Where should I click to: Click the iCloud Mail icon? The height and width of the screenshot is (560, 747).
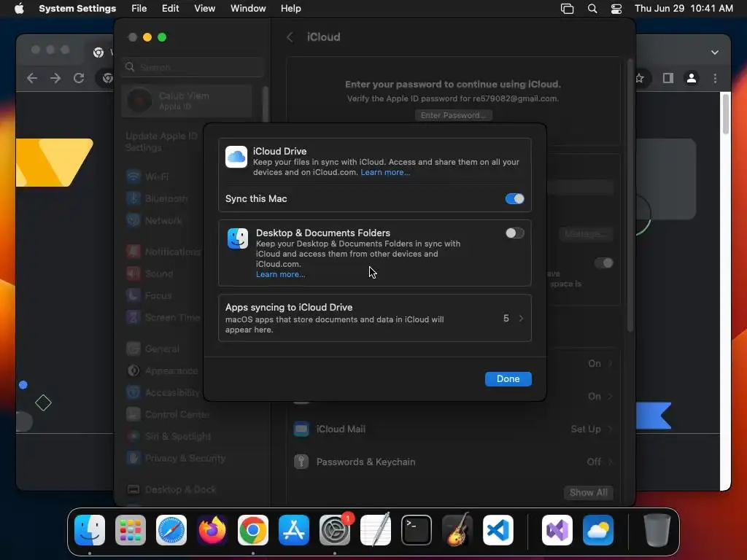[301, 429]
